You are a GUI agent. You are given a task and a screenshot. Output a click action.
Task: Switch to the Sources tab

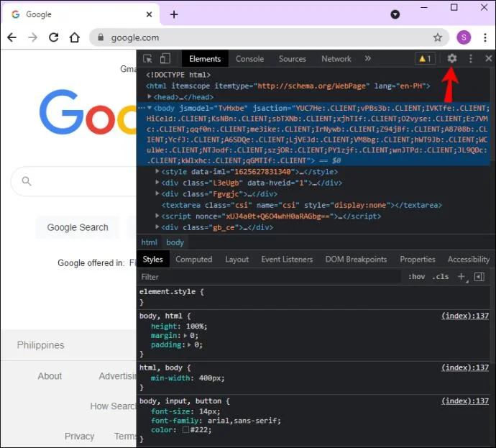tap(293, 59)
